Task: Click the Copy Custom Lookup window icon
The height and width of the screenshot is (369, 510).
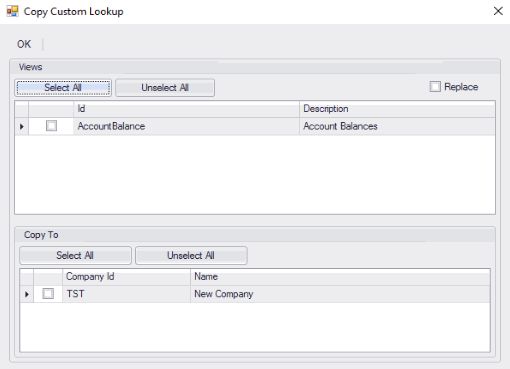Action: pyautogui.click(x=13, y=11)
